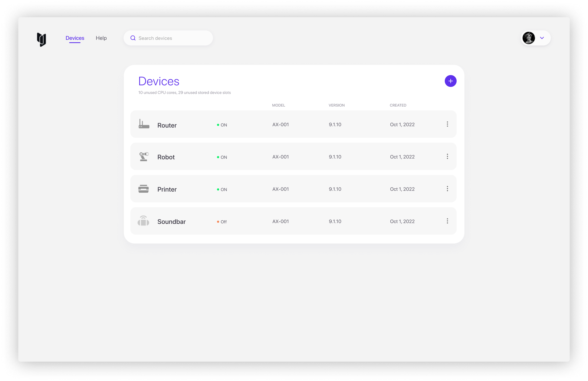Click the shield logo icon
Viewport: 588px width, 381px height.
click(41, 40)
